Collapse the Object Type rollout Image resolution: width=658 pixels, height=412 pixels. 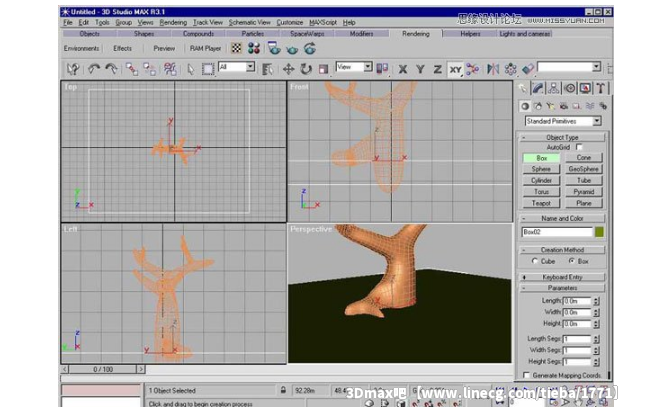coord(562,137)
